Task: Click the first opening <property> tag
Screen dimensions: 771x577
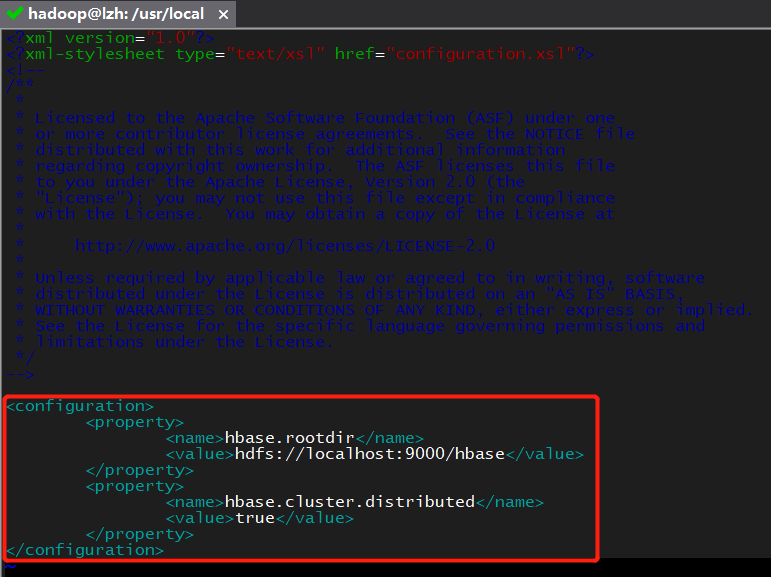Action: click(x=135, y=422)
